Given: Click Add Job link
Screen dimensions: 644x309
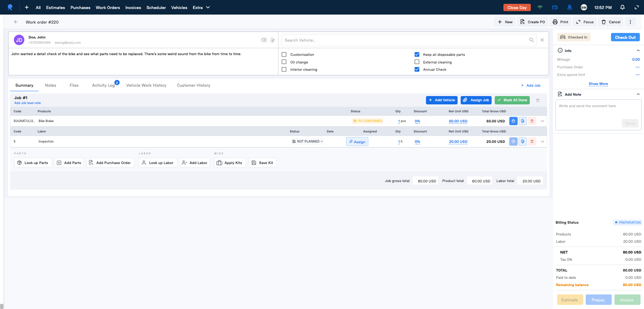Looking at the screenshot, I should pos(530,85).
